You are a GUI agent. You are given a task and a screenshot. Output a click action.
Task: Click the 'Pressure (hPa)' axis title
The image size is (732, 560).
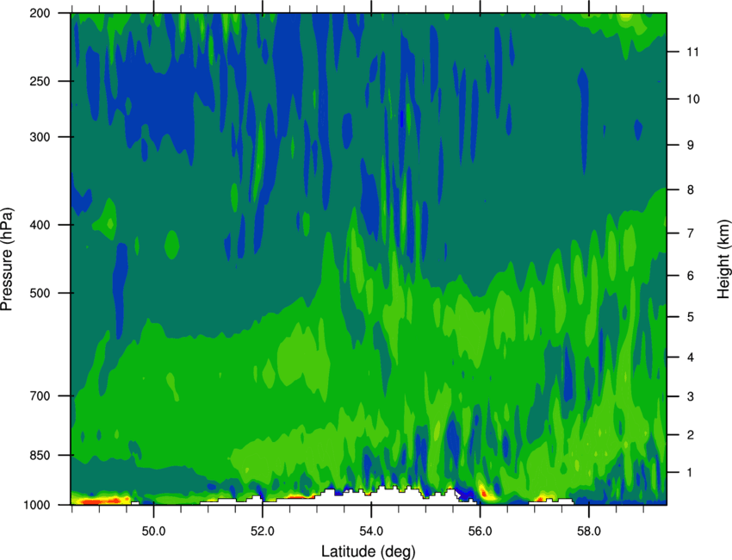coord(7,259)
